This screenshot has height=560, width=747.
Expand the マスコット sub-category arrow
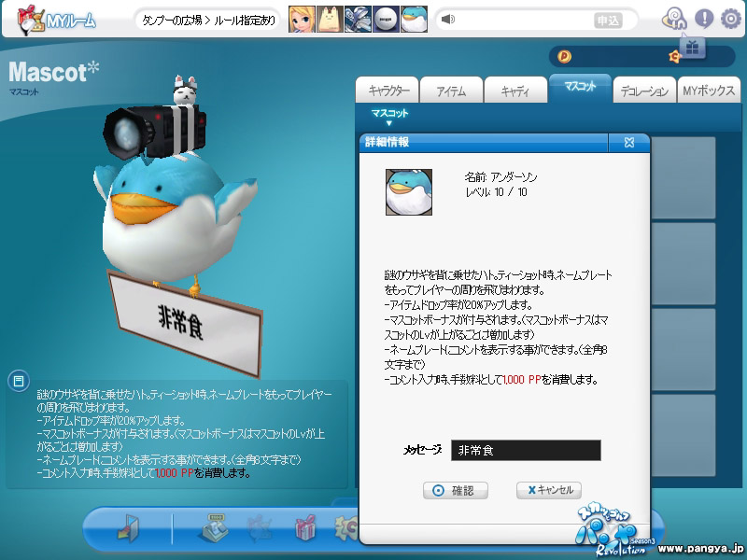389,123
